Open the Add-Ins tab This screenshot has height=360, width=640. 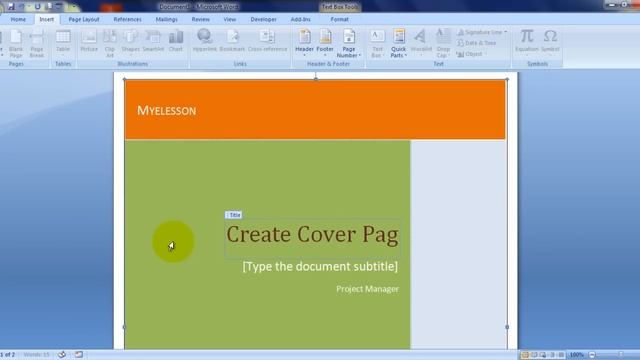[x=300, y=19]
